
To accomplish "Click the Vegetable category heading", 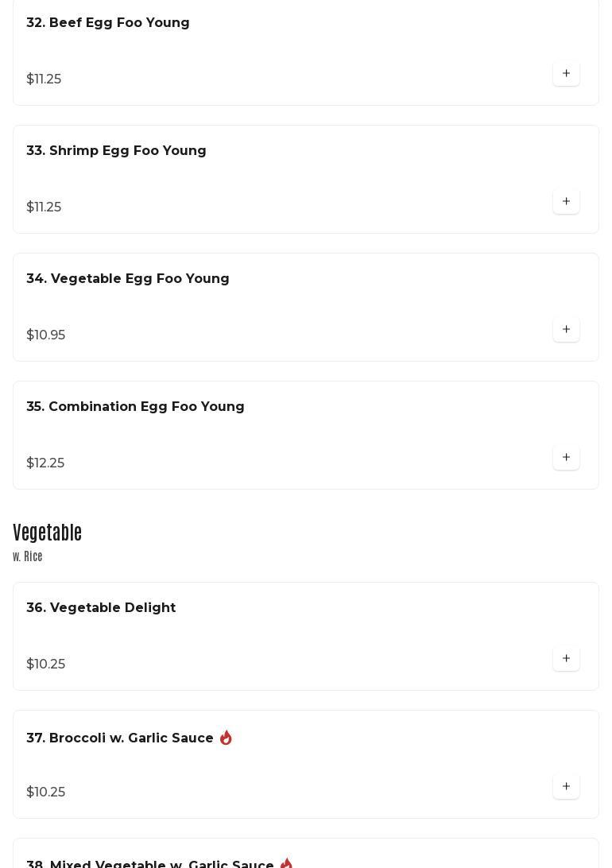I will click(48, 533).
